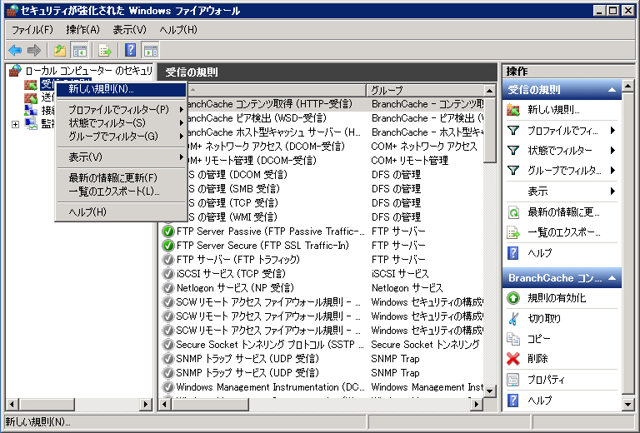Click the up-one-level folder toolbar icon
The height and width of the screenshot is (433, 640).
coord(60,51)
